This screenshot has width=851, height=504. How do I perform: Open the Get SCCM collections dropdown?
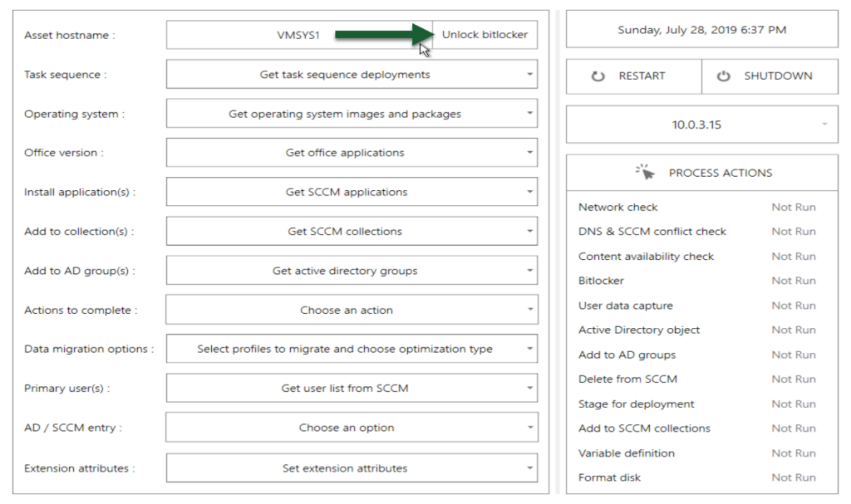pyautogui.click(x=352, y=232)
